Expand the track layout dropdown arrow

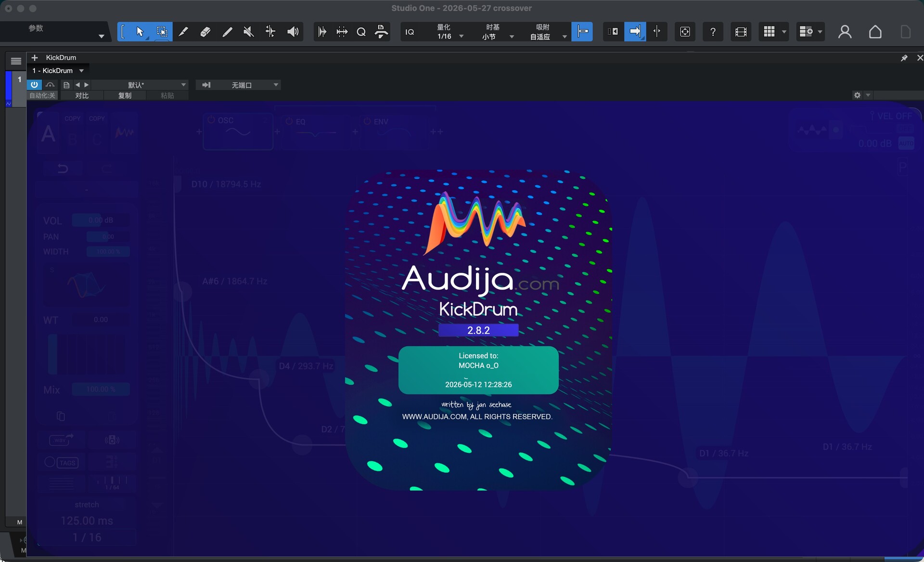(820, 32)
